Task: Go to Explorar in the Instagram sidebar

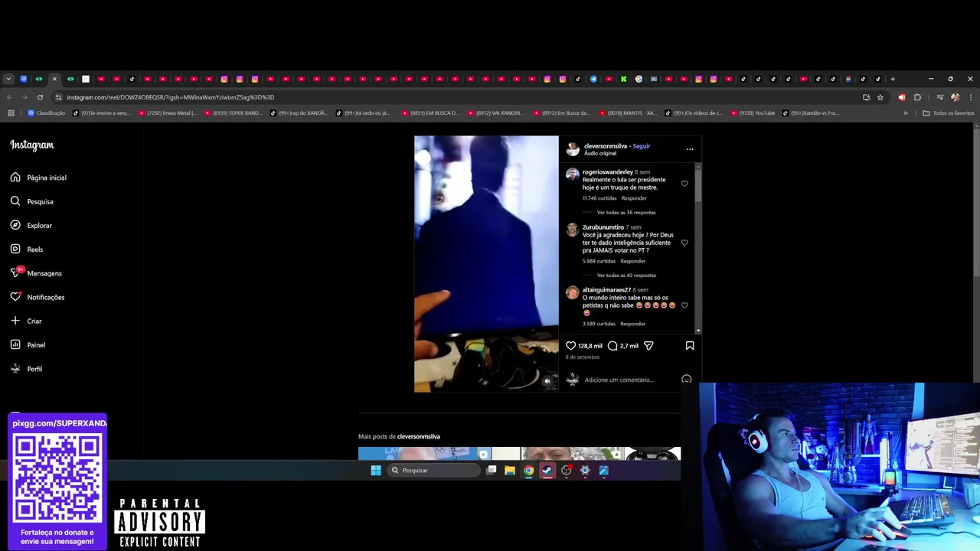Action: 31,225
